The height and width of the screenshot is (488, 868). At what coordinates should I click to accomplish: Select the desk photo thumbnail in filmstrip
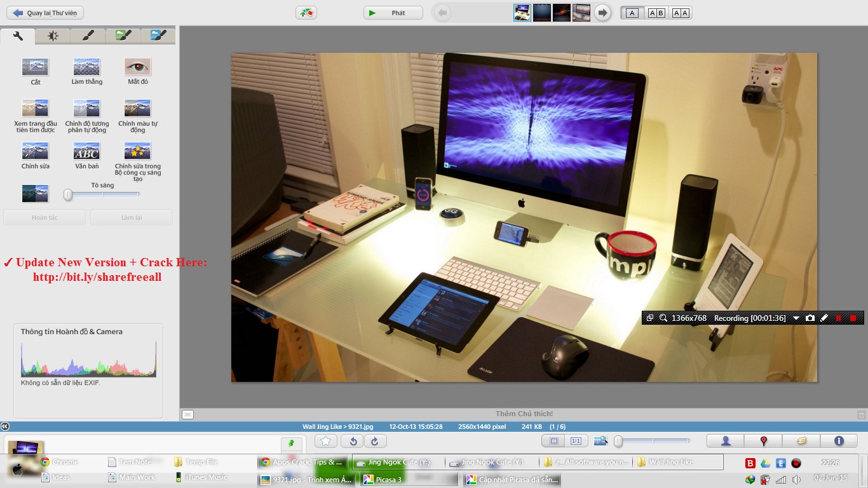point(522,13)
